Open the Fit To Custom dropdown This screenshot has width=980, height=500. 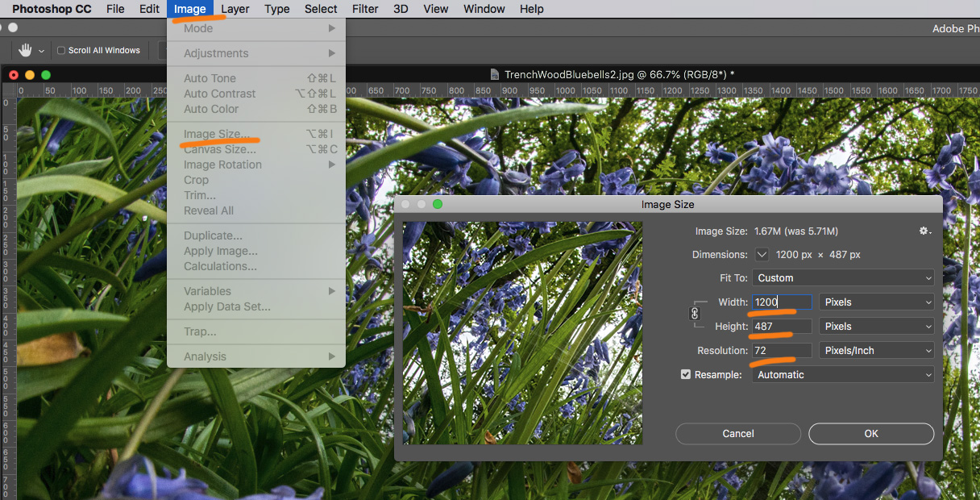click(843, 278)
